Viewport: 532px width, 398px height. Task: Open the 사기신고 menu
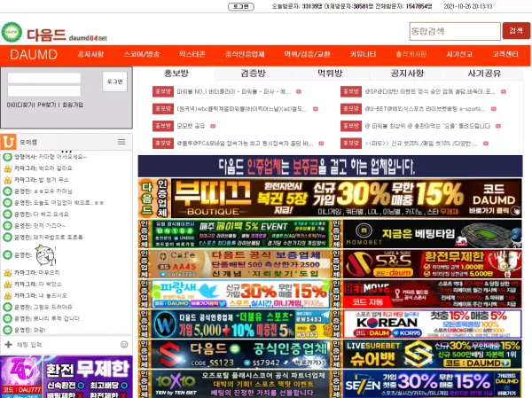tap(459, 54)
